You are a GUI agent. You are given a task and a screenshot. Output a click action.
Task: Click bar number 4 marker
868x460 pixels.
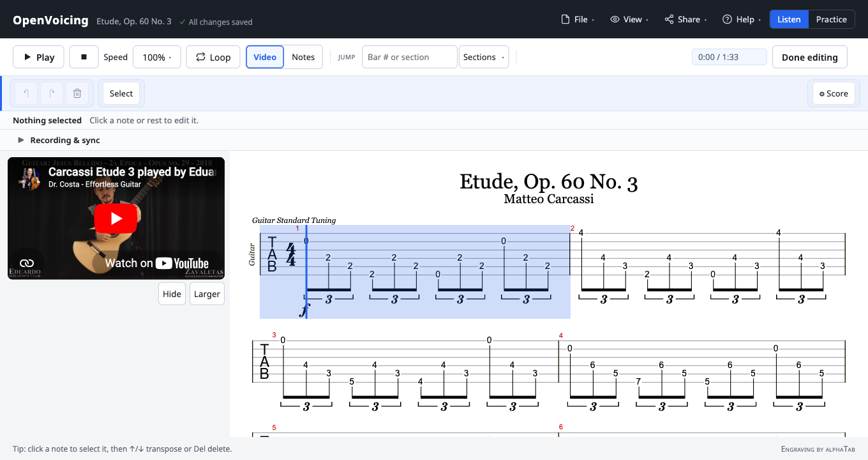tap(561, 335)
